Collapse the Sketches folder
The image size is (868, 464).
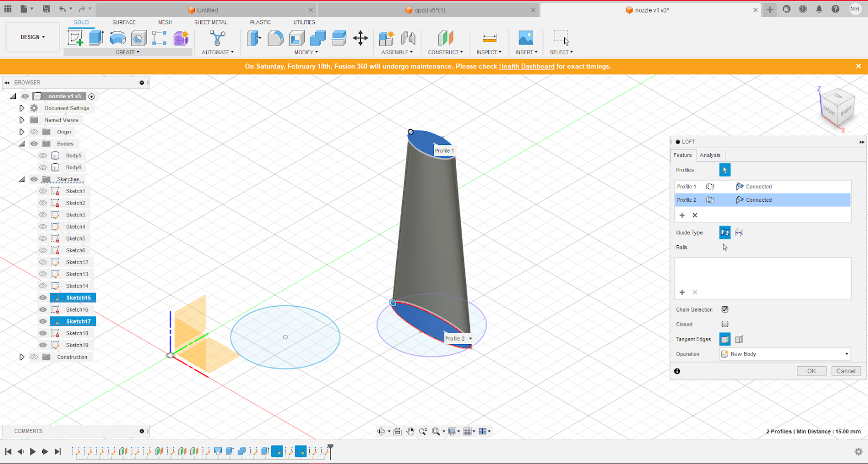(x=22, y=180)
